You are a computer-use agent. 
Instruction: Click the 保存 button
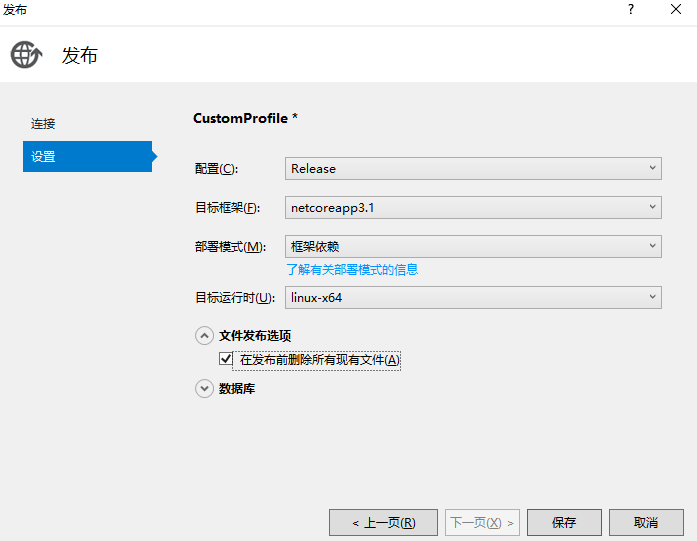564,522
